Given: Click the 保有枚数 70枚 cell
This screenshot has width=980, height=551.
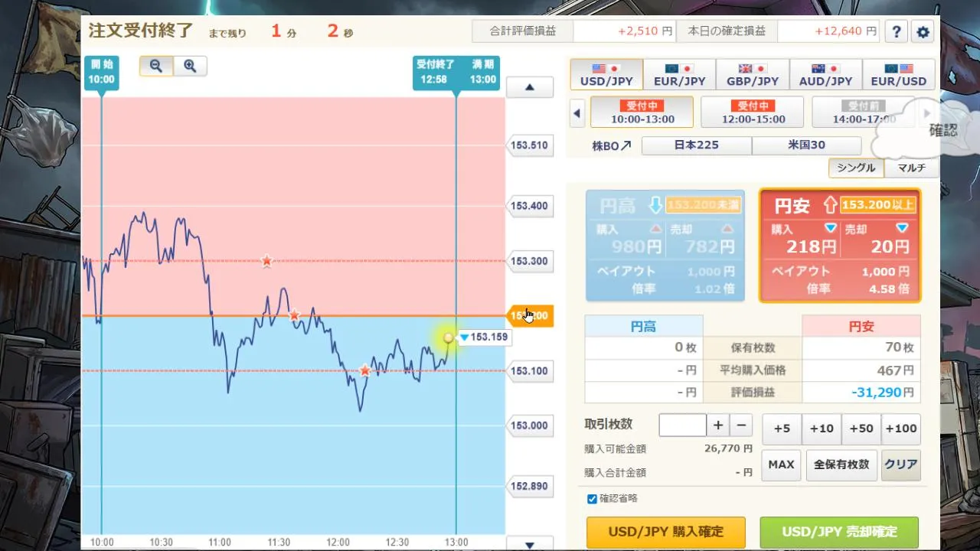Looking at the screenshot, I should pyautogui.click(x=861, y=347).
